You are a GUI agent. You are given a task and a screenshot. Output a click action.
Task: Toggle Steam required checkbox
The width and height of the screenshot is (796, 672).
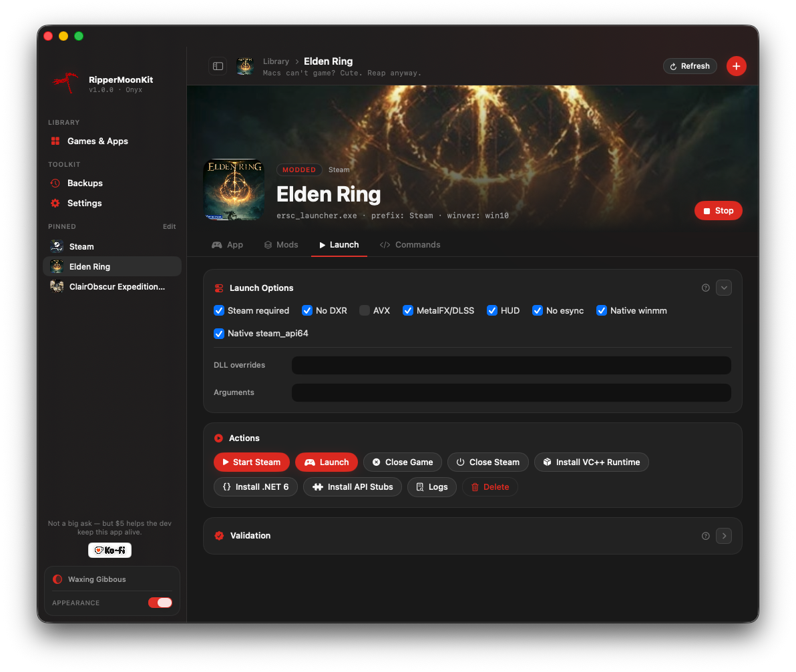coord(219,310)
